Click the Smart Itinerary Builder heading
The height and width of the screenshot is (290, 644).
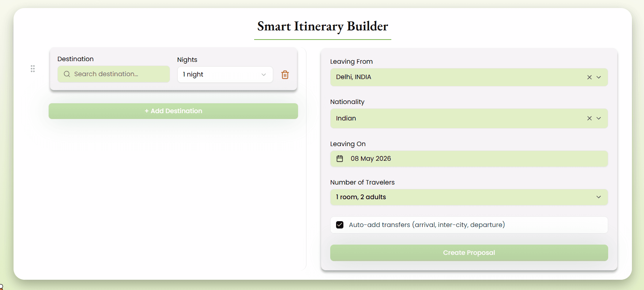323,26
